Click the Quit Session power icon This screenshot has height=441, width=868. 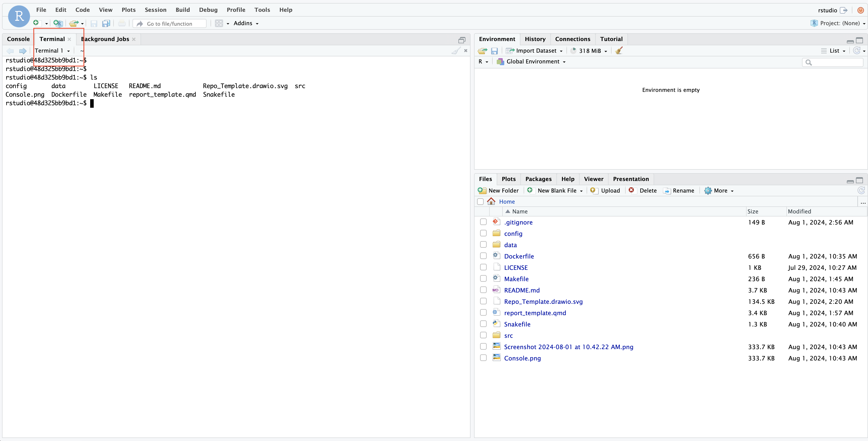click(x=860, y=10)
